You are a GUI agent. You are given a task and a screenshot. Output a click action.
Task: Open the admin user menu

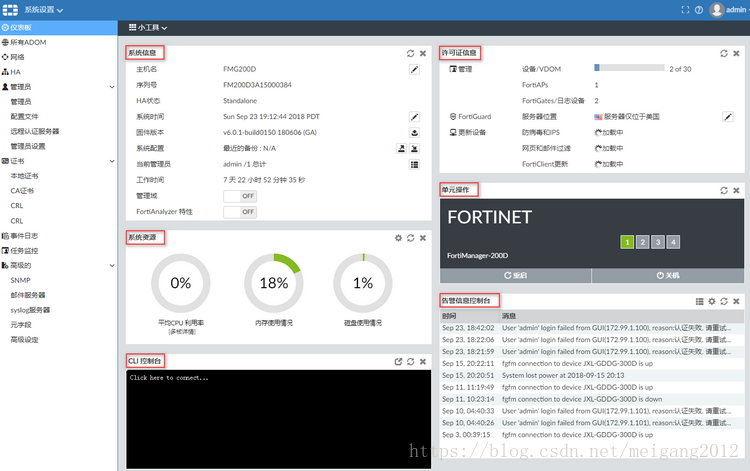tap(729, 10)
